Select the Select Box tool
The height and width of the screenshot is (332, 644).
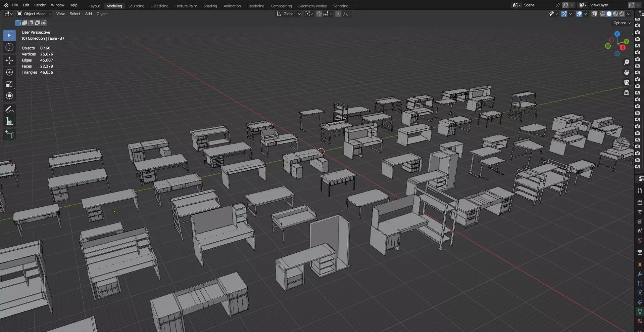tap(9, 35)
